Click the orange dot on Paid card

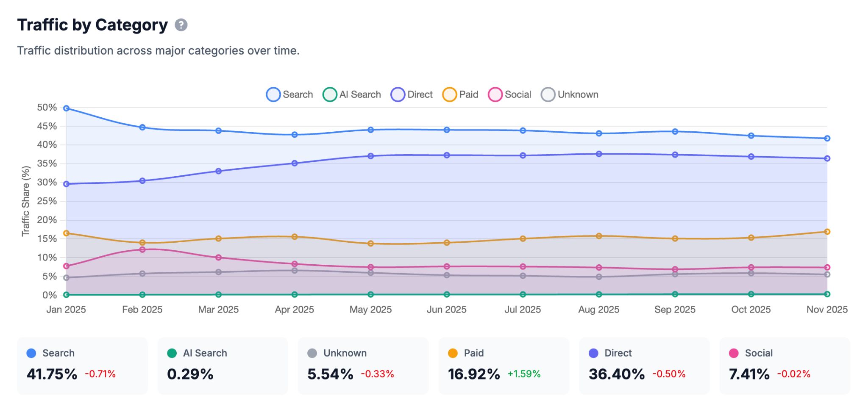pyautogui.click(x=453, y=353)
